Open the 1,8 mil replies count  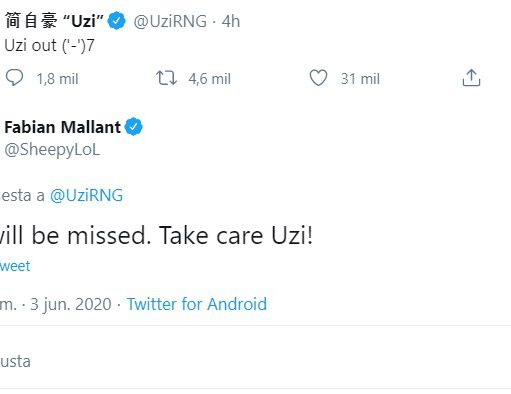coord(57,79)
